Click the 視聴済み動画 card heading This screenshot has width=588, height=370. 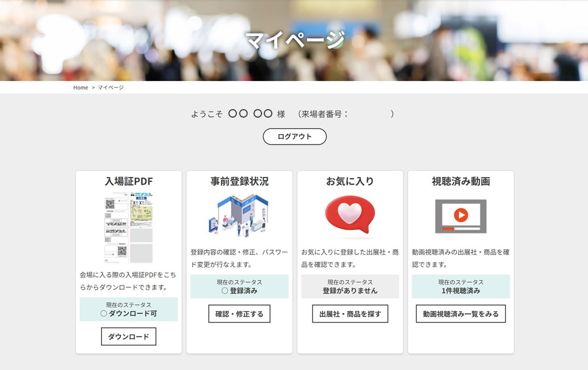461,182
